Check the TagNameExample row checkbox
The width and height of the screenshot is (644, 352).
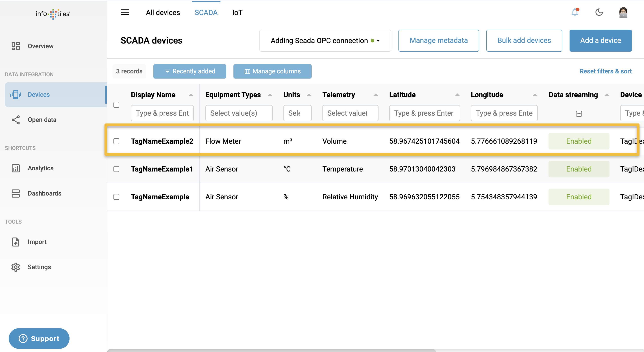[116, 197]
